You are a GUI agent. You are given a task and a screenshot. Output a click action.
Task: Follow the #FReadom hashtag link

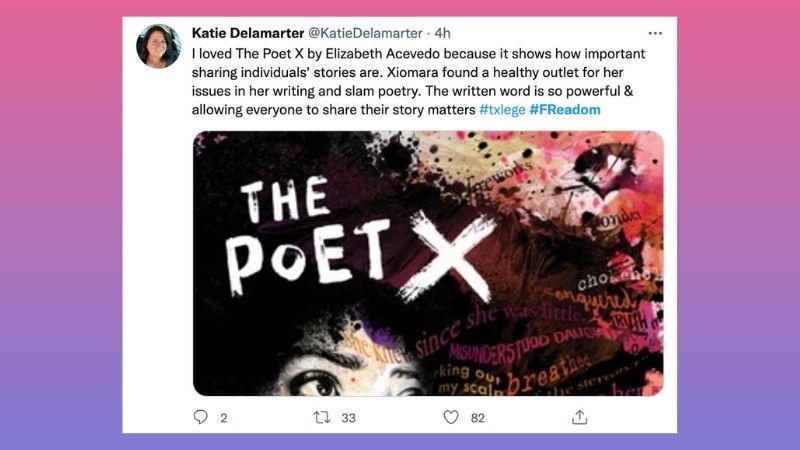[565, 110]
